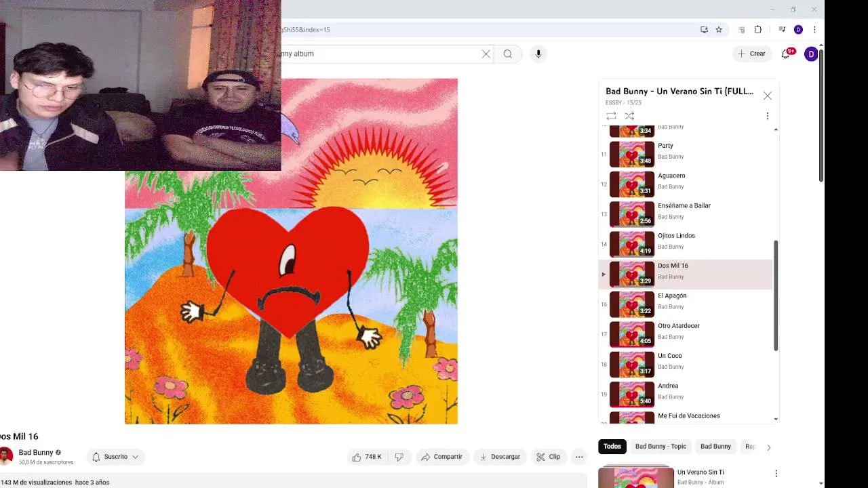Click the magnifier search icon
This screenshot has width=868, height=488.
tap(507, 54)
